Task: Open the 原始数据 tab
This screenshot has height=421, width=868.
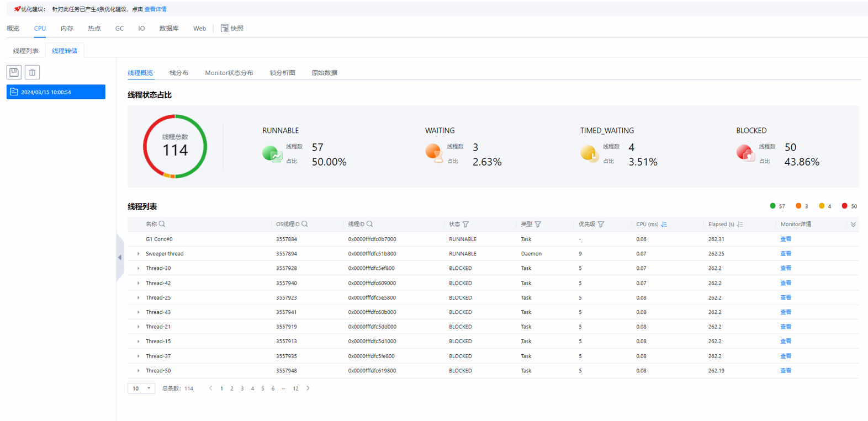Action: click(324, 73)
